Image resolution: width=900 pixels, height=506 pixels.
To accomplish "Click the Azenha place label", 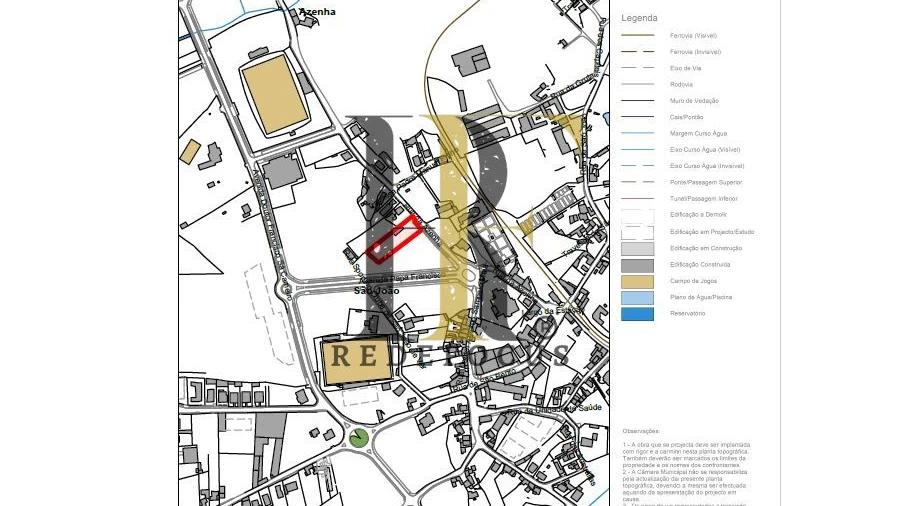I will (x=317, y=12).
